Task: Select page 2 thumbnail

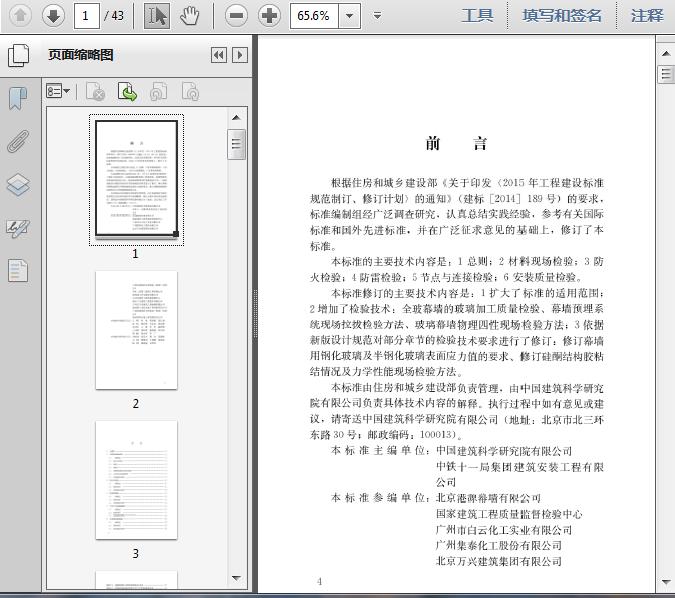Action: [x=136, y=330]
